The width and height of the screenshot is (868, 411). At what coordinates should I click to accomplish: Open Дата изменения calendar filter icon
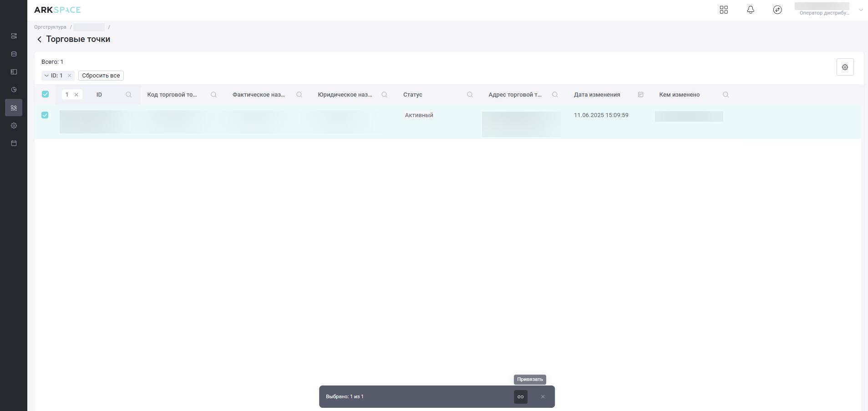(x=640, y=95)
